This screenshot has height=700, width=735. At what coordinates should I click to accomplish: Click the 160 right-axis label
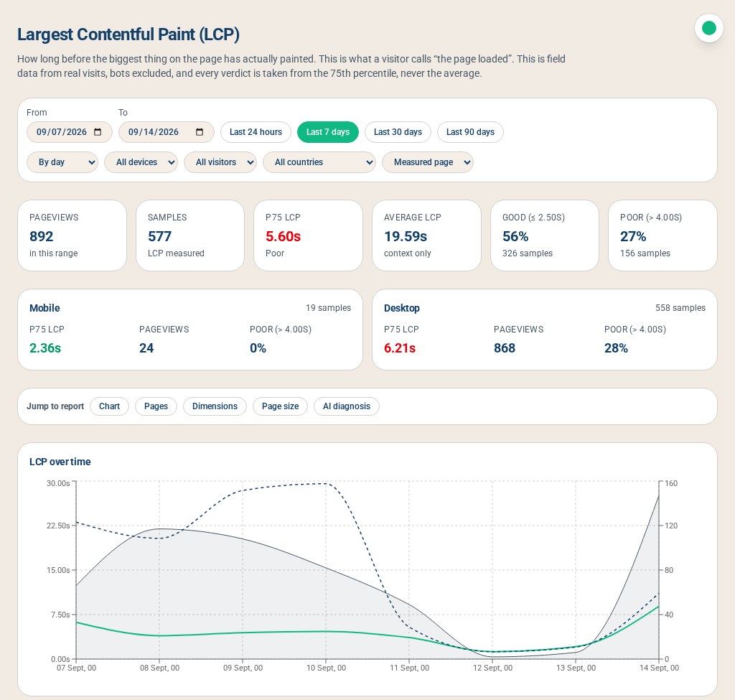tap(671, 483)
